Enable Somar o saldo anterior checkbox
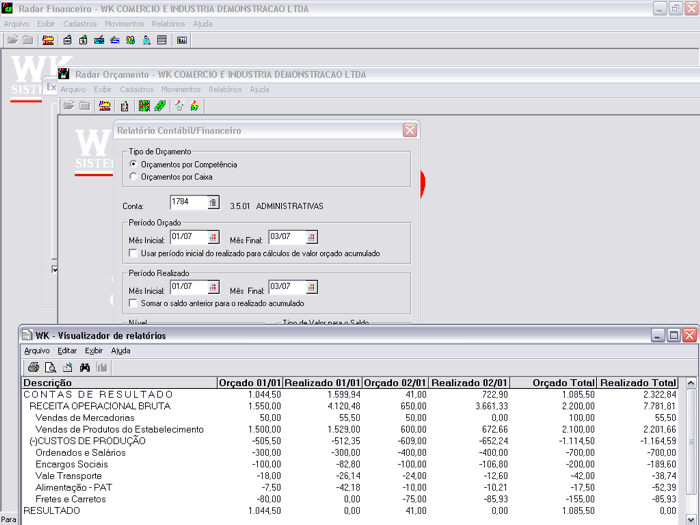 [x=134, y=303]
